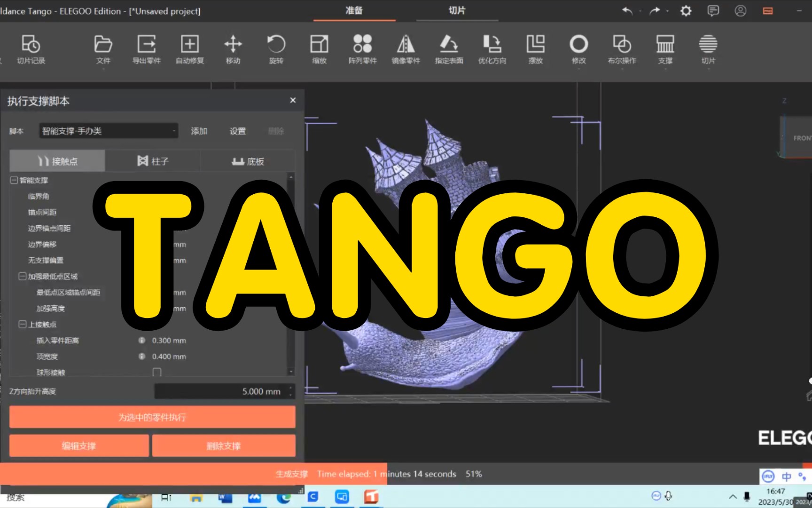Click the 编辑支撑 edit support button
The width and height of the screenshot is (812, 508).
pyautogui.click(x=79, y=445)
